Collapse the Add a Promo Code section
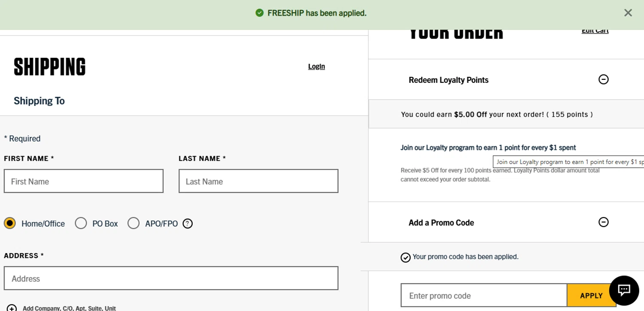 (603, 222)
